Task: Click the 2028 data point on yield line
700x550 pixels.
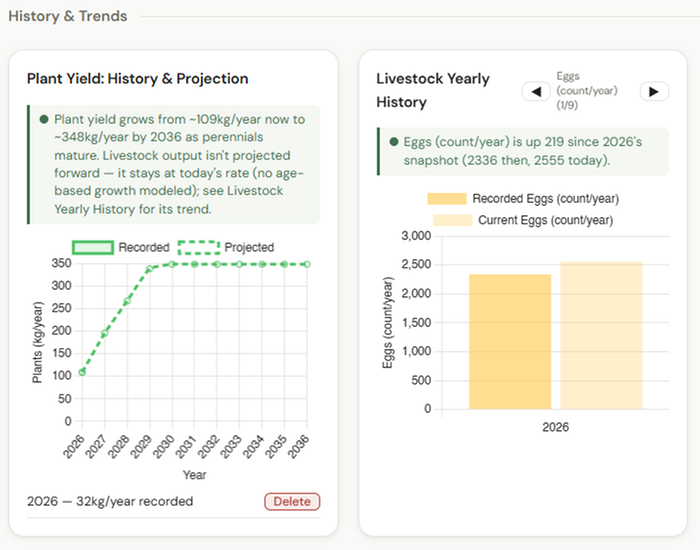Action: coord(127,301)
